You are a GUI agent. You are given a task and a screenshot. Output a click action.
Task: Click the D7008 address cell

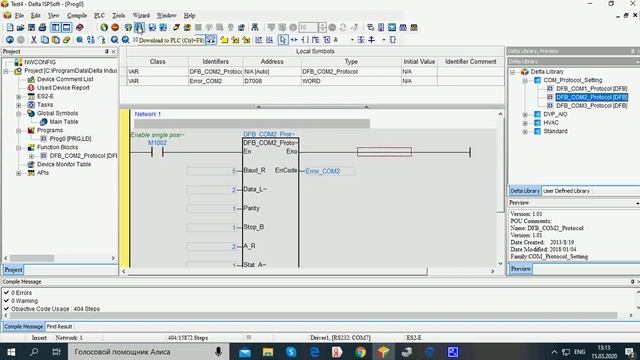coord(272,81)
